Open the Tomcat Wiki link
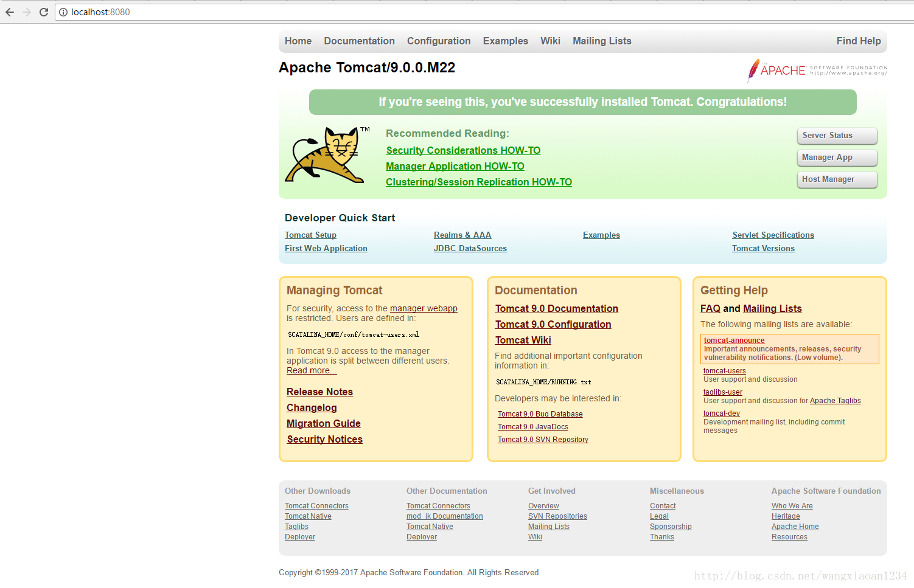 (523, 341)
